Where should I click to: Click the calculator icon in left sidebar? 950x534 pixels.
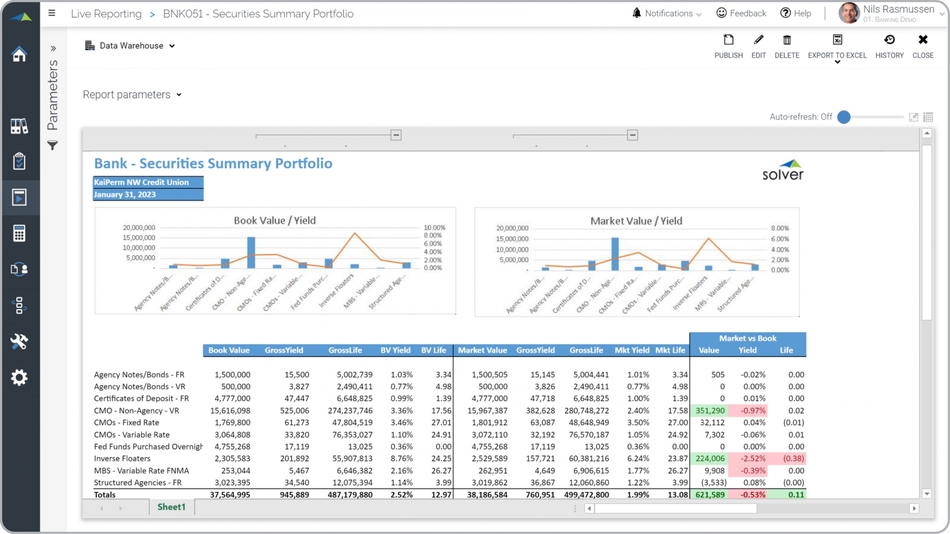click(x=19, y=233)
